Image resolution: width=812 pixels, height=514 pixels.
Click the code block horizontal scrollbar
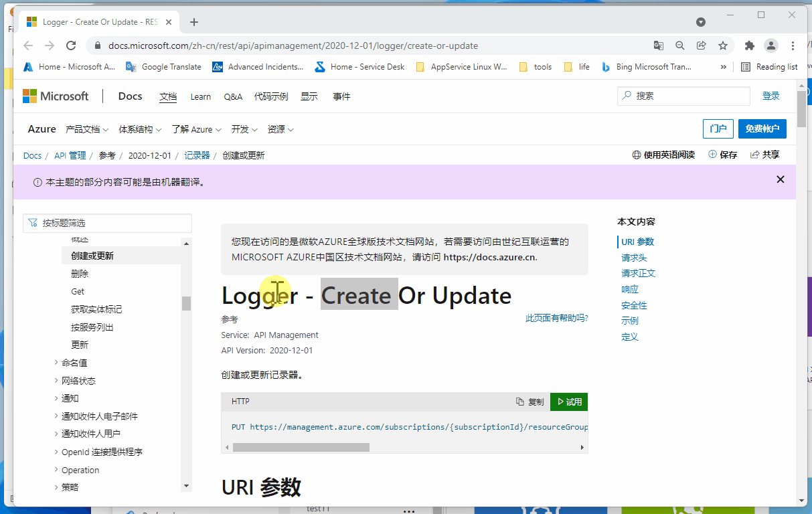(301, 447)
